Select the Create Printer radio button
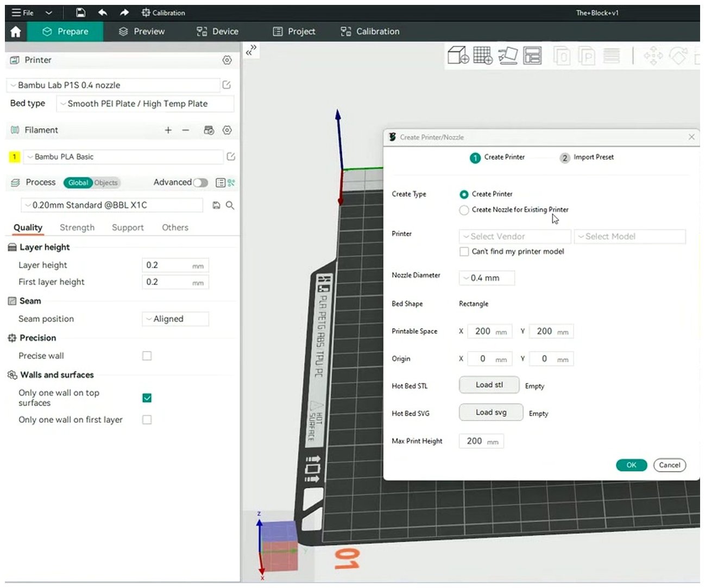 coord(464,194)
